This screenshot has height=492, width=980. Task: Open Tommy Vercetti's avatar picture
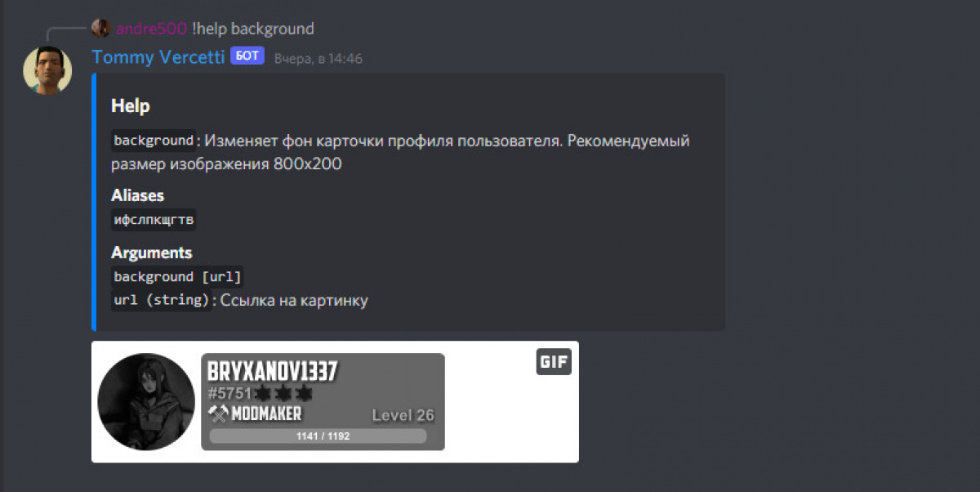click(x=47, y=70)
